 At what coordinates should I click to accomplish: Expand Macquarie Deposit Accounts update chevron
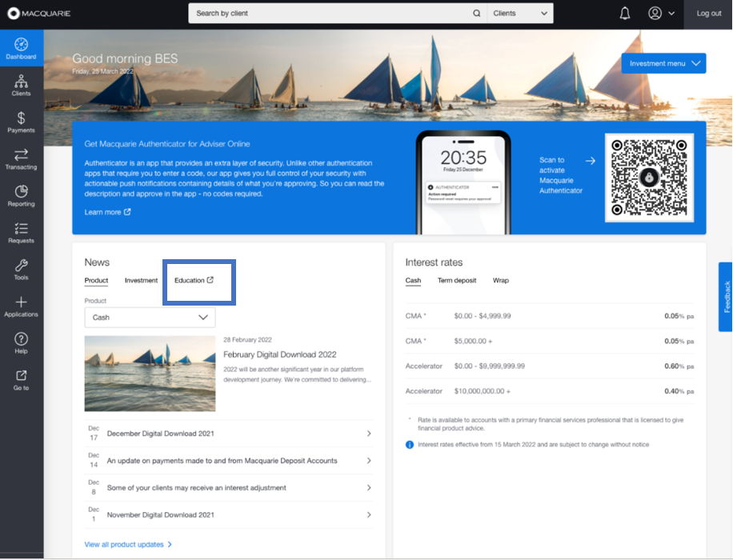point(369,461)
